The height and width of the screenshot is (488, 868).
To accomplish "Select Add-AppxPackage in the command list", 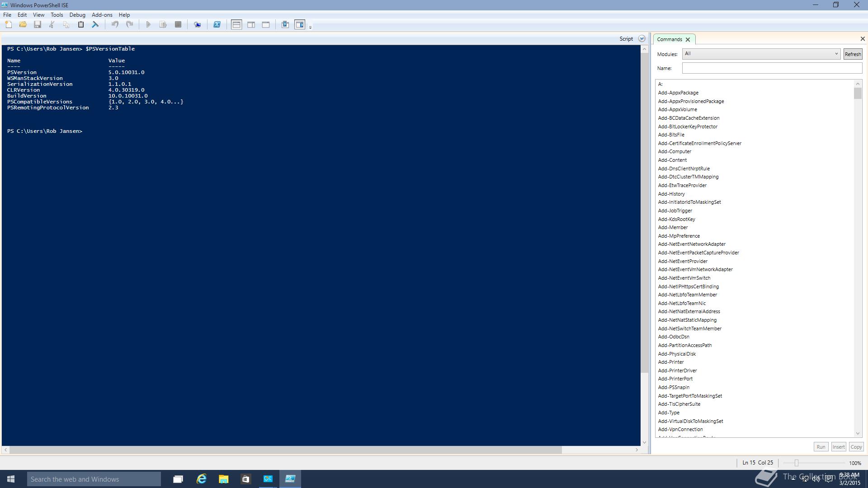I will [x=678, y=93].
